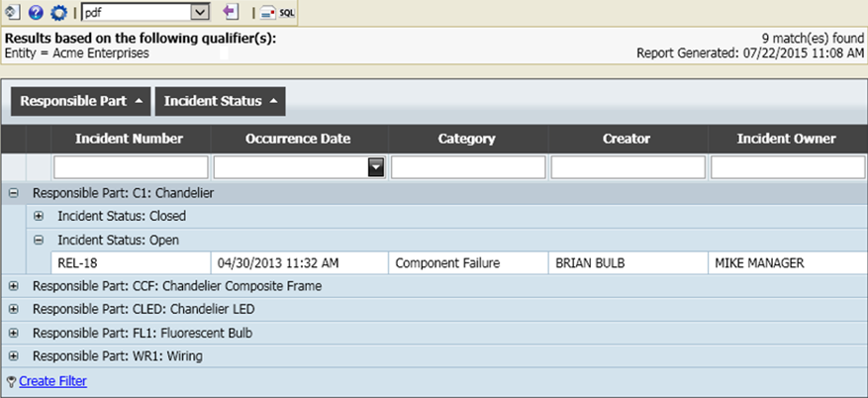Expand the Incident Status: Closed group

pos(39,216)
